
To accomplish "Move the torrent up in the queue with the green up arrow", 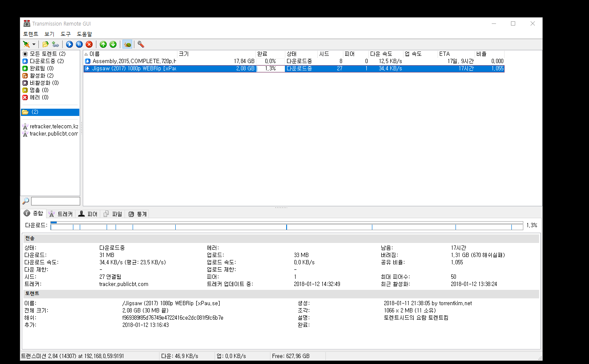I will click(x=103, y=44).
